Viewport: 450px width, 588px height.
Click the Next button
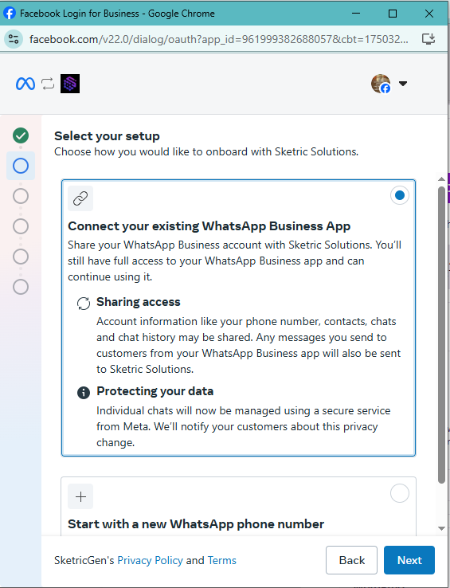[x=409, y=560]
